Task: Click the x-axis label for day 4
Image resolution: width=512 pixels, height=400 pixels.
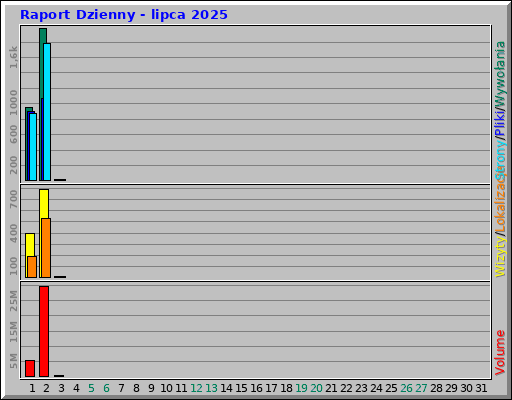Action: point(76,388)
